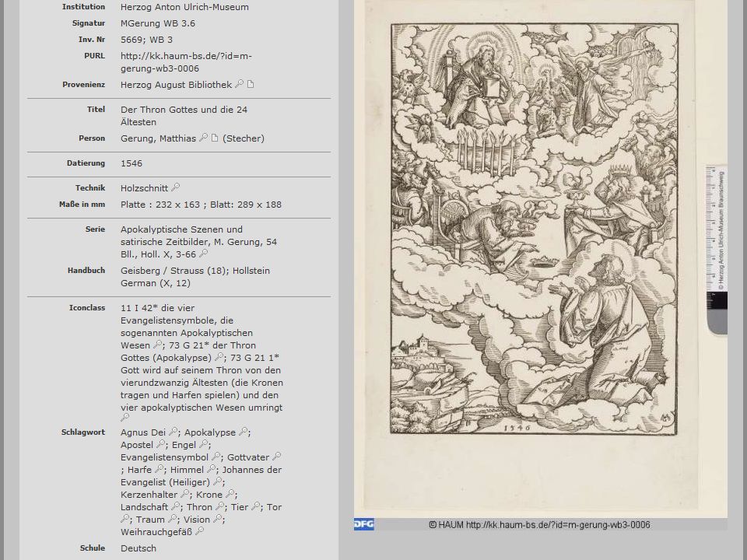Open the PURL kk.haum-bs.de link
747x560 pixels.
tap(186, 62)
